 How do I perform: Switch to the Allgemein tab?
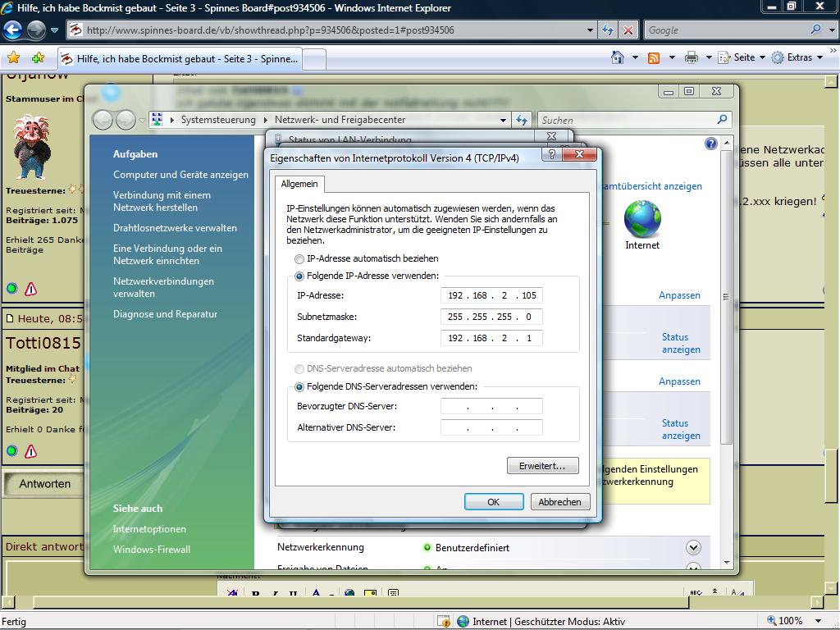(299, 185)
